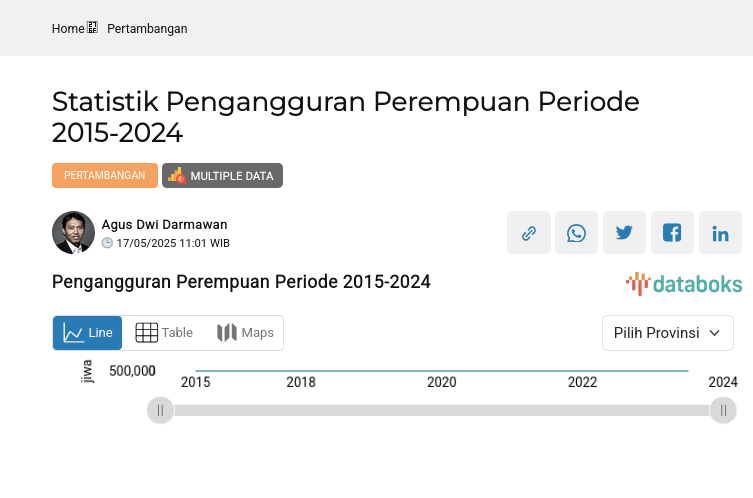Click the orange PERTAMBANGAN category tag

coord(105,175)
